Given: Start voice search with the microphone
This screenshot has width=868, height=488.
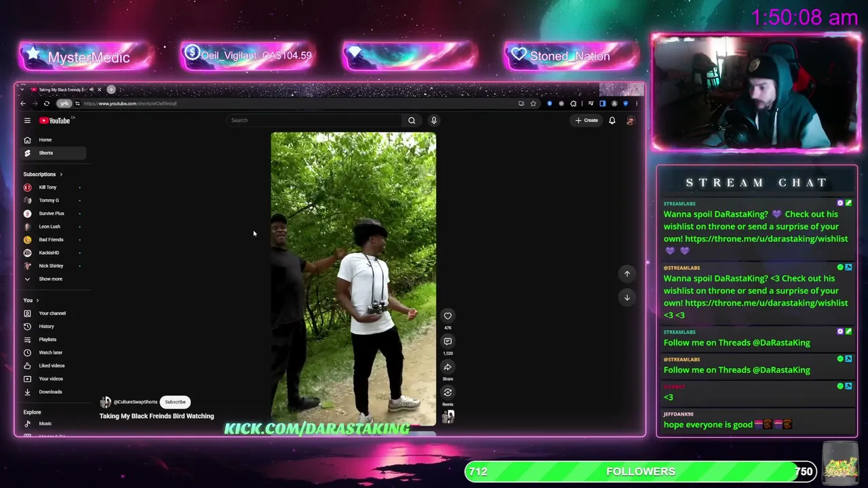Looking at the screenshot, I should [434, 121].
